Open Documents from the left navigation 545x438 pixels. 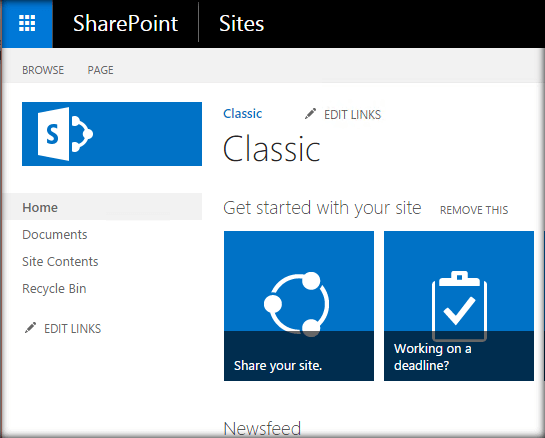(x=55, y=235)
